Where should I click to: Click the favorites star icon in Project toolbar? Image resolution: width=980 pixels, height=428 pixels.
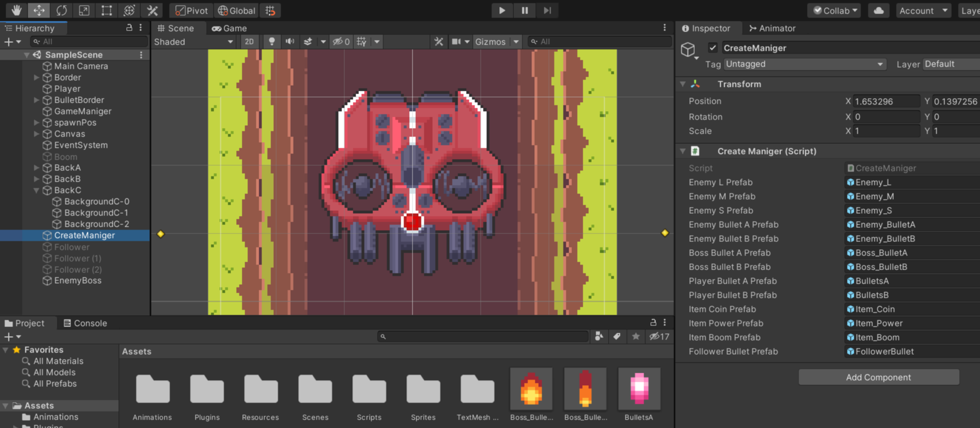(636, 337)
